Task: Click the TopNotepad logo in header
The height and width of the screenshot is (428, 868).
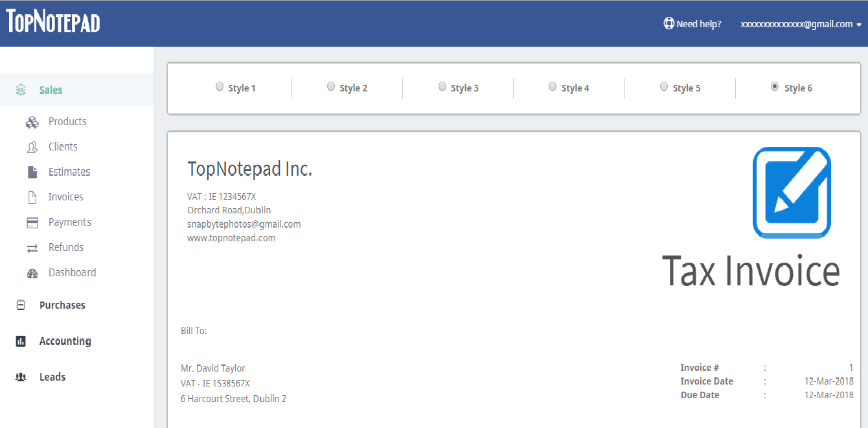Action: pyautogui.click(x=53, y=21)
